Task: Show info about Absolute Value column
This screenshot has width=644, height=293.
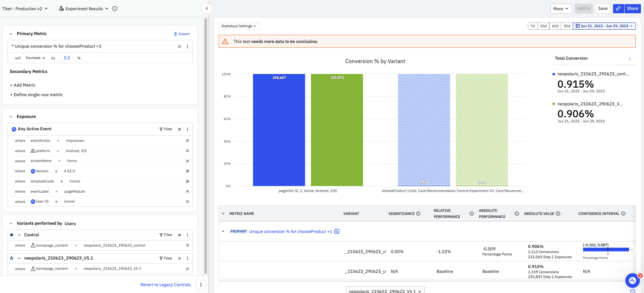Action: pos(558,214)
